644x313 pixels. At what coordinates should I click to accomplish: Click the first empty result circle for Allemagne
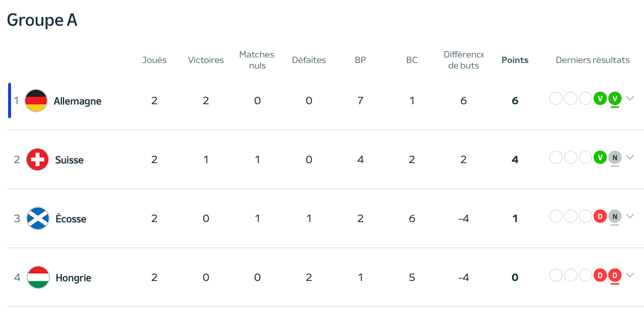pyautogui.click(x=556, y=98)
